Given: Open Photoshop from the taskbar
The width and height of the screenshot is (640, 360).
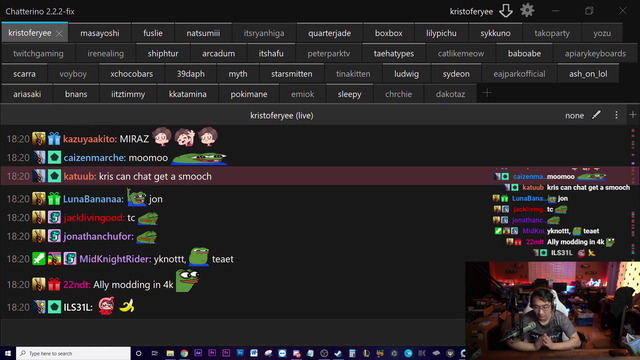Looking at the screenshot, I should point(240,353).
